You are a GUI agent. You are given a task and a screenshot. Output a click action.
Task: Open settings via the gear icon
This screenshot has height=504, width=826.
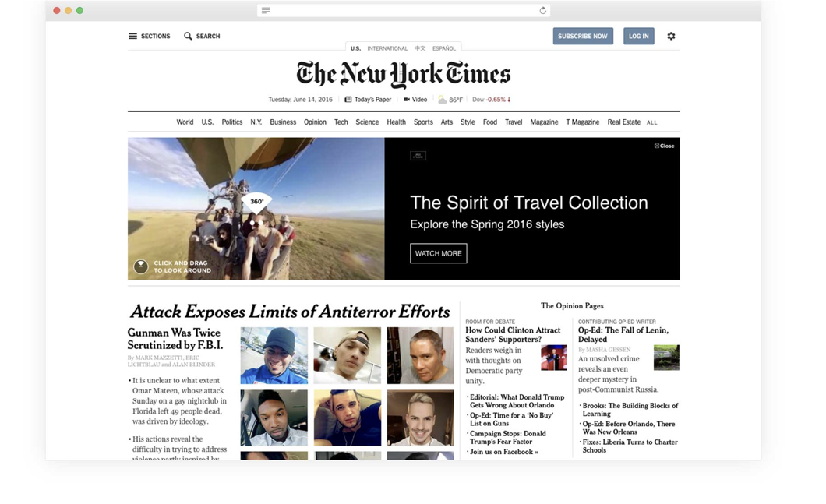click(x=671, y=37)
